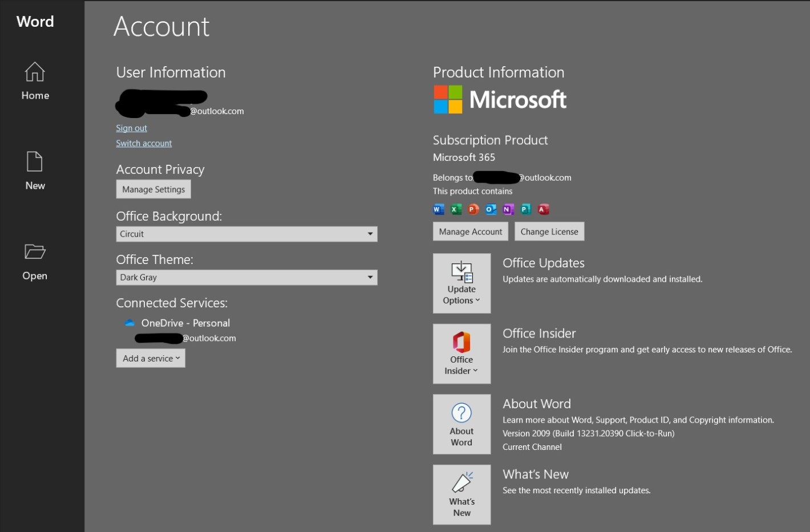Sign out of the account
The image size is (810, 532).
click(132, 128)
